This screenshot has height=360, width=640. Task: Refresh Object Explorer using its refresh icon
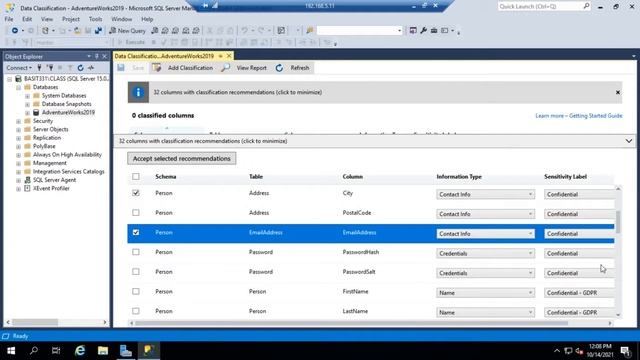pyautogui.click(x=80, y=68)
